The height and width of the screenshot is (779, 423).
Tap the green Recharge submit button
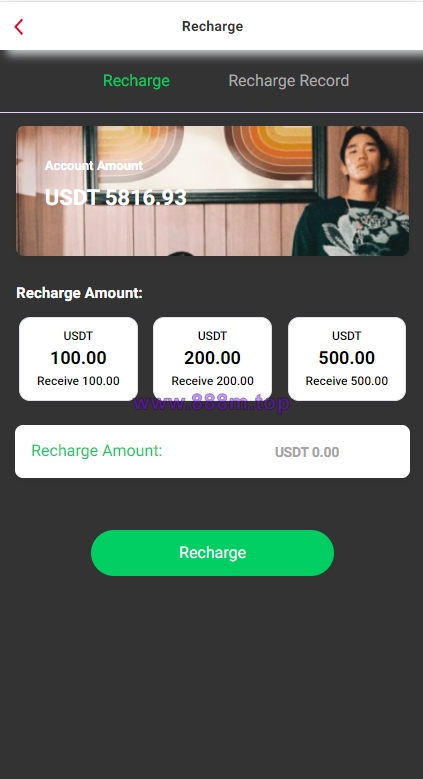coord(212,553)
